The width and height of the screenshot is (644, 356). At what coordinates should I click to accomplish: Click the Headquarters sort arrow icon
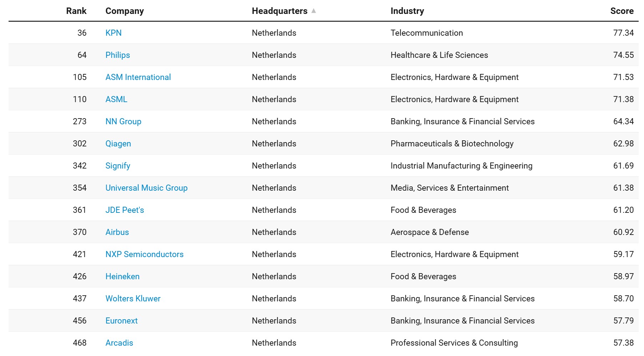(x=313, y=11)
